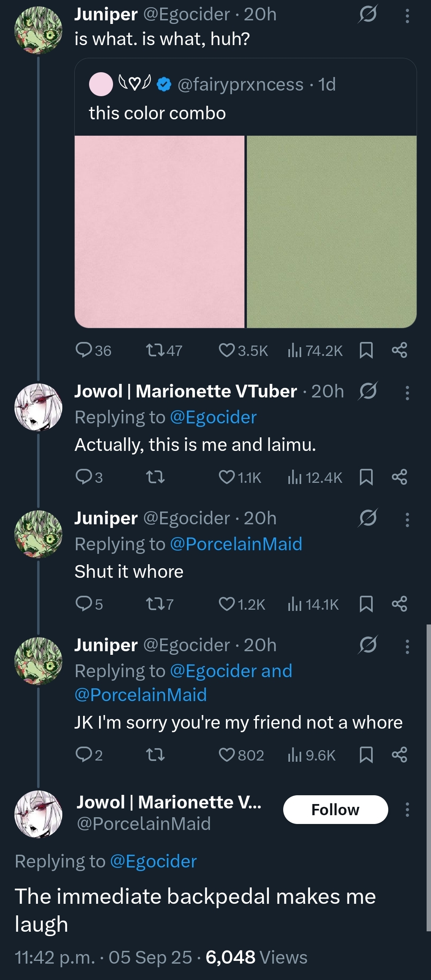The image size is (431, 980).
Task: Open replies on tweet with 36 comments
Action: (x=93, y=351)
